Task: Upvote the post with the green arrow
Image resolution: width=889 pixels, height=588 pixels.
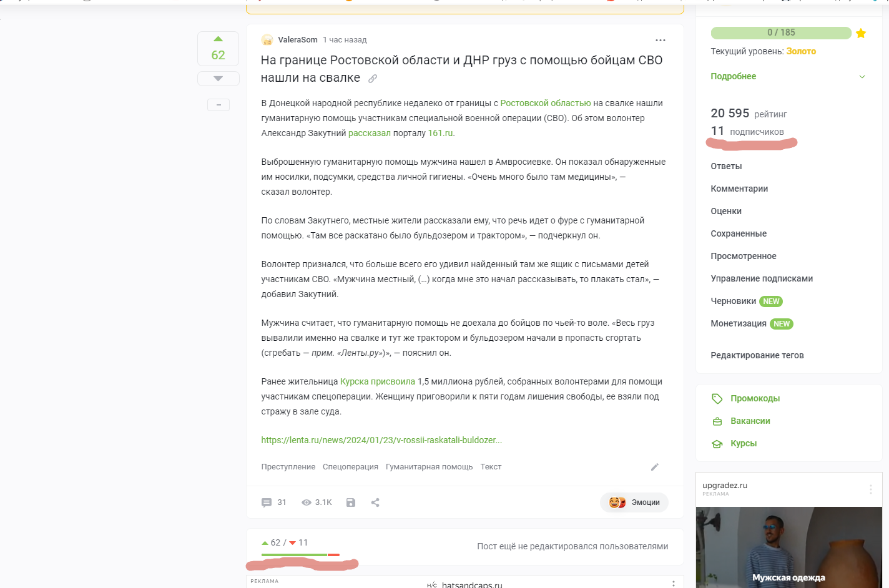Action: click(x=218, y=39)
